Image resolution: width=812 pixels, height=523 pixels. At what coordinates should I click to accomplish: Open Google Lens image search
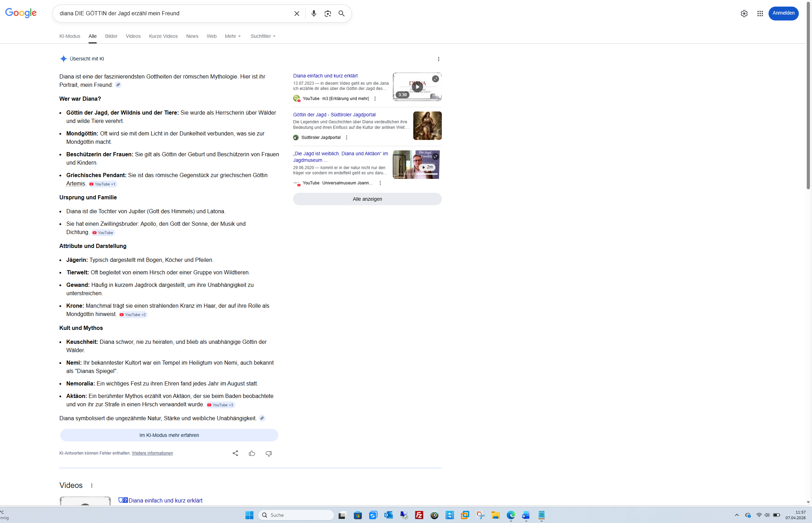(327, 14)
